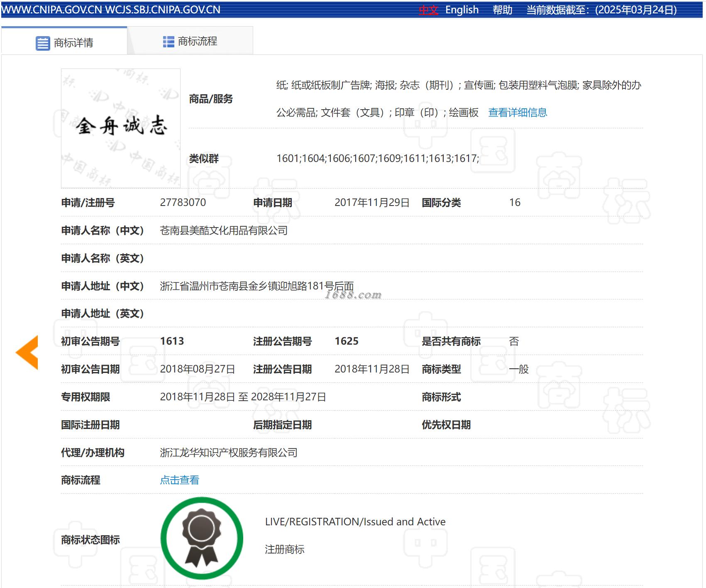Click the green registered trademark badge icon

202,538
